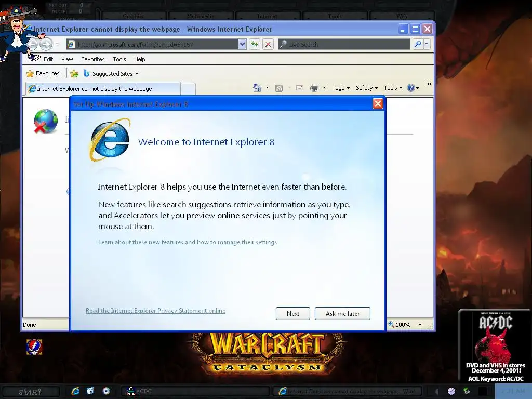532x399 pixels.
Task: Open the Tools desktop toolbar tab
Action: coord(335,16)
